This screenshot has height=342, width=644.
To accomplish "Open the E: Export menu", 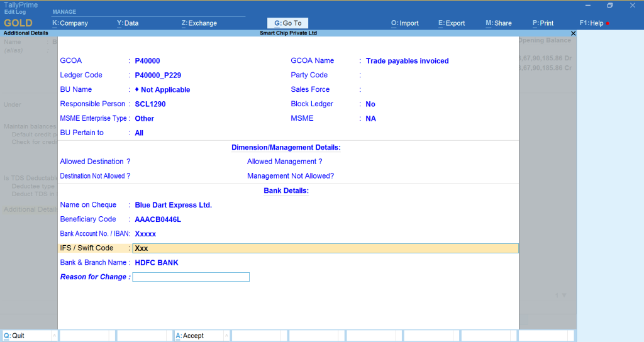I will click(x=452, y=23).
